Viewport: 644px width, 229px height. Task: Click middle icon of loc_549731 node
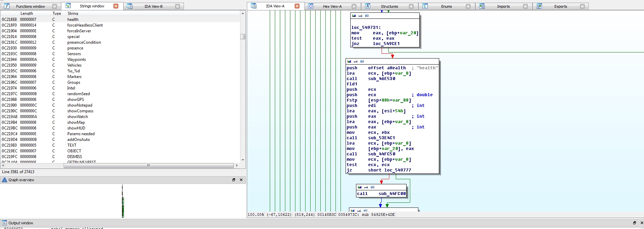coord(360,16)
